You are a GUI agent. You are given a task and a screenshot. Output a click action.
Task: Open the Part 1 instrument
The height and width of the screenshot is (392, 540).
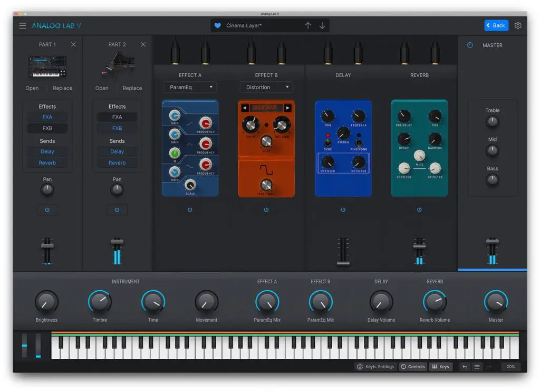click(32, 88)
